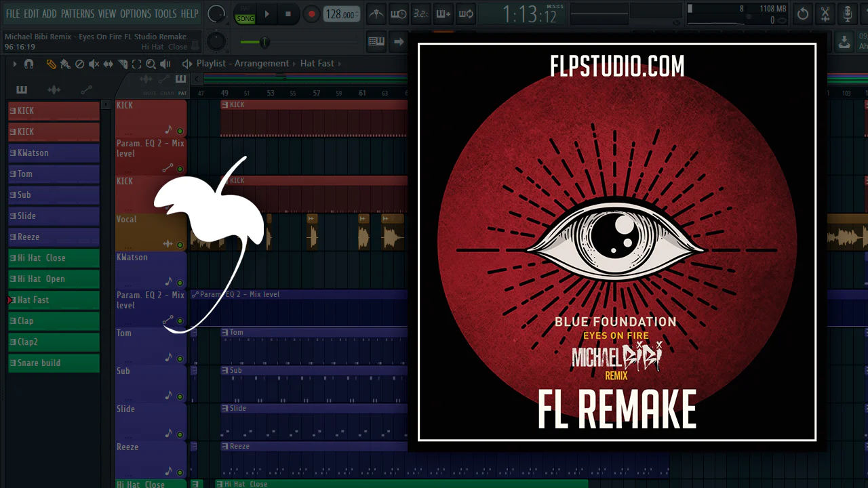Image resolution: width=868 pixels, height=488 pixels.
Task: Mute the Tom track
Action: click(180, 359)
